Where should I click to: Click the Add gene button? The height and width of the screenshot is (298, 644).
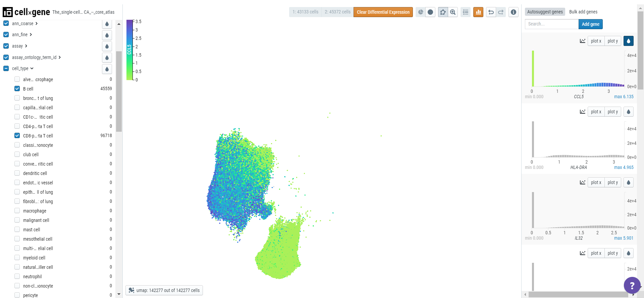click(591, 24)
